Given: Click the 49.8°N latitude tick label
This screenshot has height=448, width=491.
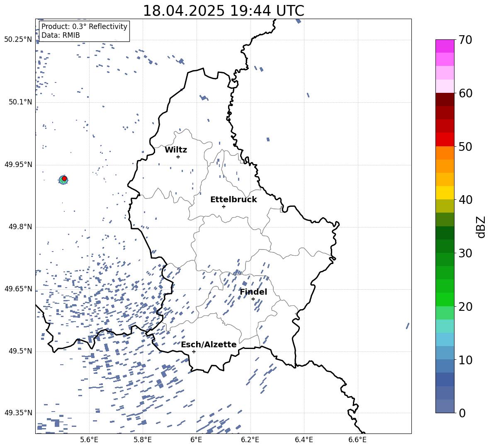Looking at the screenshot, I should 20,227.
